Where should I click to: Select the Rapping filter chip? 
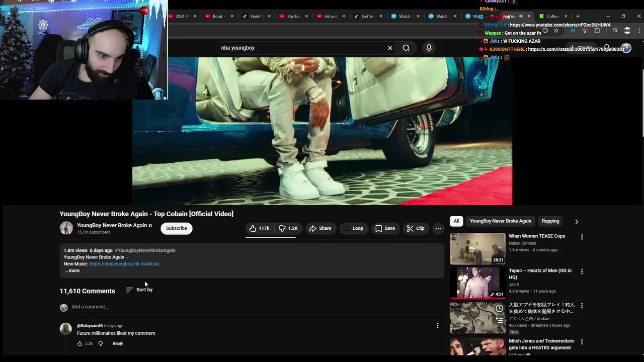click(x=550, y=221)
